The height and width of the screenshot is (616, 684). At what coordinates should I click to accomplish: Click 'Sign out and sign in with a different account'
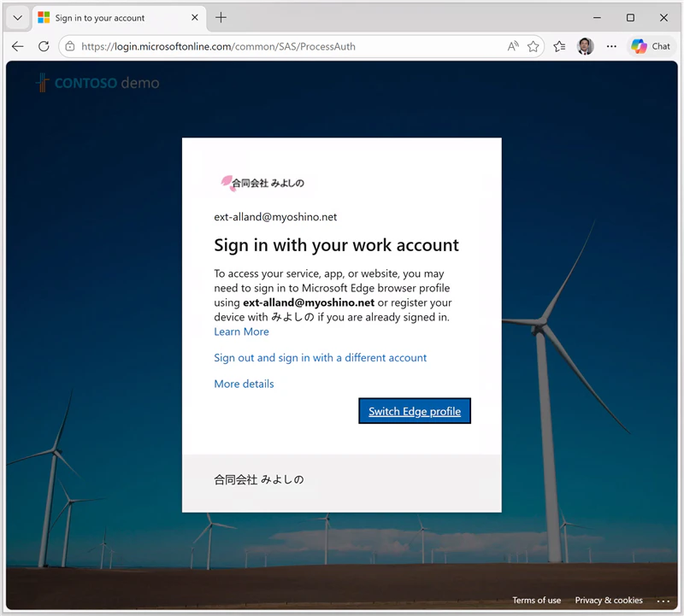click(x=320, y=358)
